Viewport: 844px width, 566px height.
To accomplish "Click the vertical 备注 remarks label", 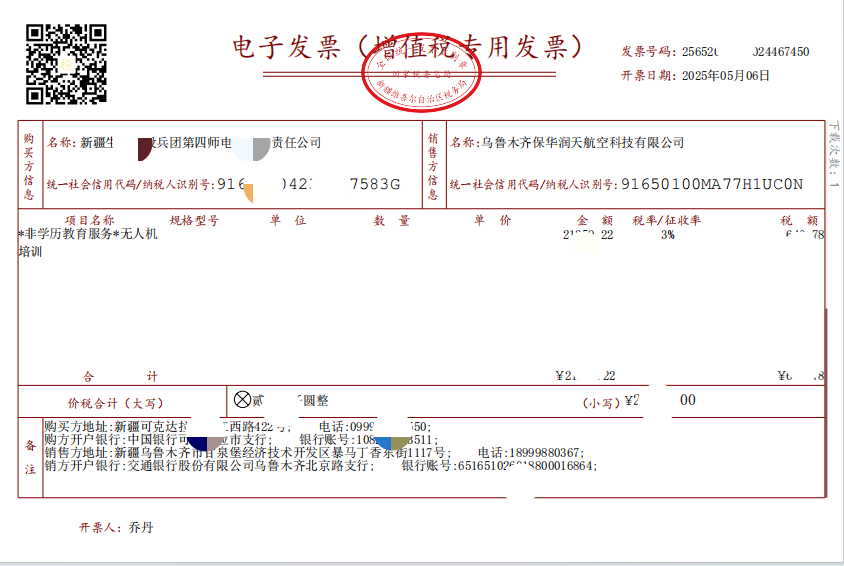I will 30,457.
